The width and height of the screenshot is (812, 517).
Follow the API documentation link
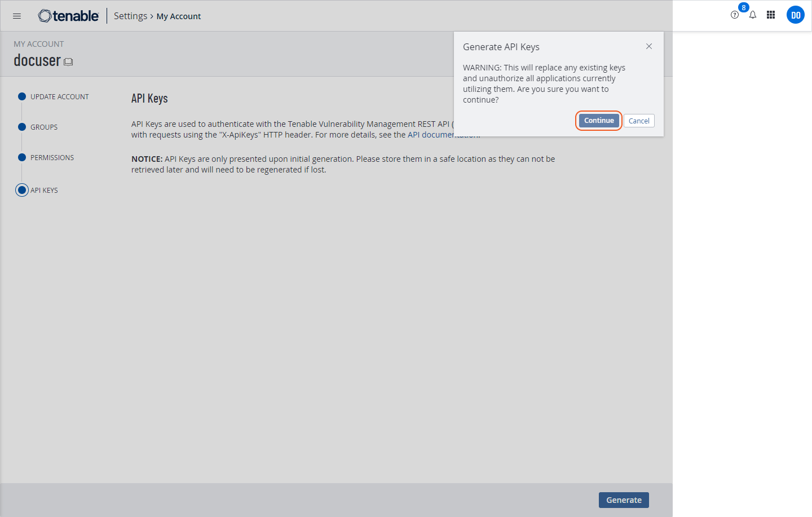click(x=443, y=135)
